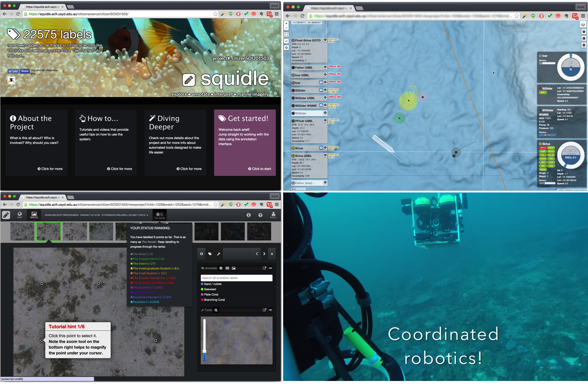Open the gear settings on the tracking map
The image size is (588, 386).
coord(584,32)
